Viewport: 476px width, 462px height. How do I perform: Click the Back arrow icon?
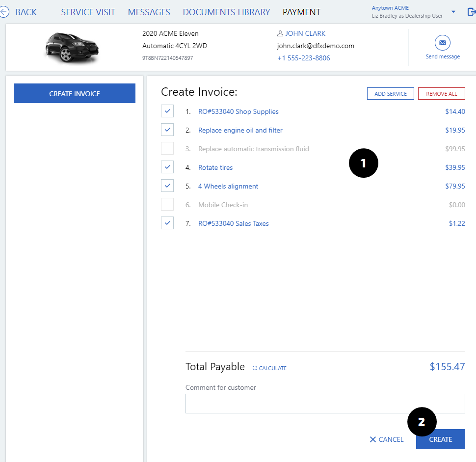(x=4, y=12)
